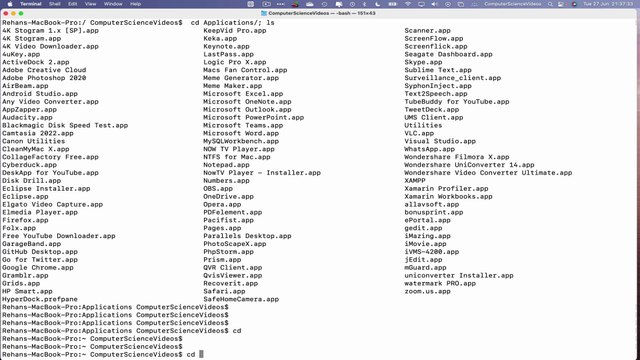Click the 'Safari.app' entry
The width and height of the screenshot is (640, 360).
[224, 291]
